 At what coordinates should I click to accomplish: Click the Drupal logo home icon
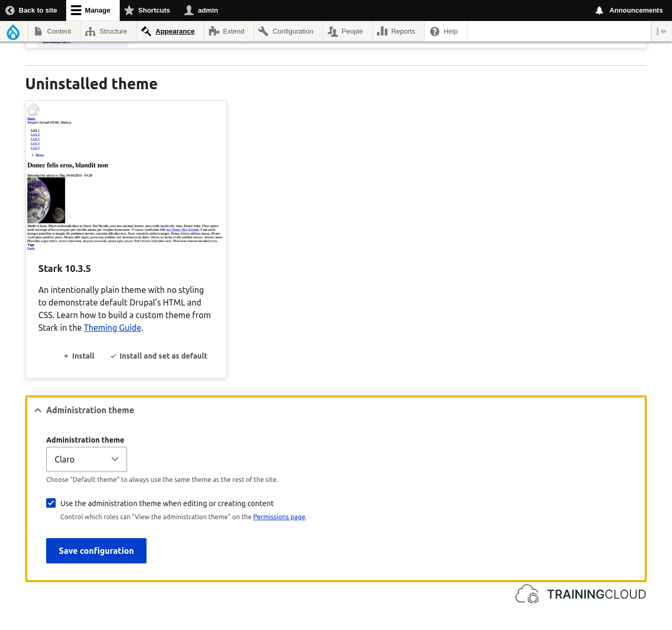(13, 32)
